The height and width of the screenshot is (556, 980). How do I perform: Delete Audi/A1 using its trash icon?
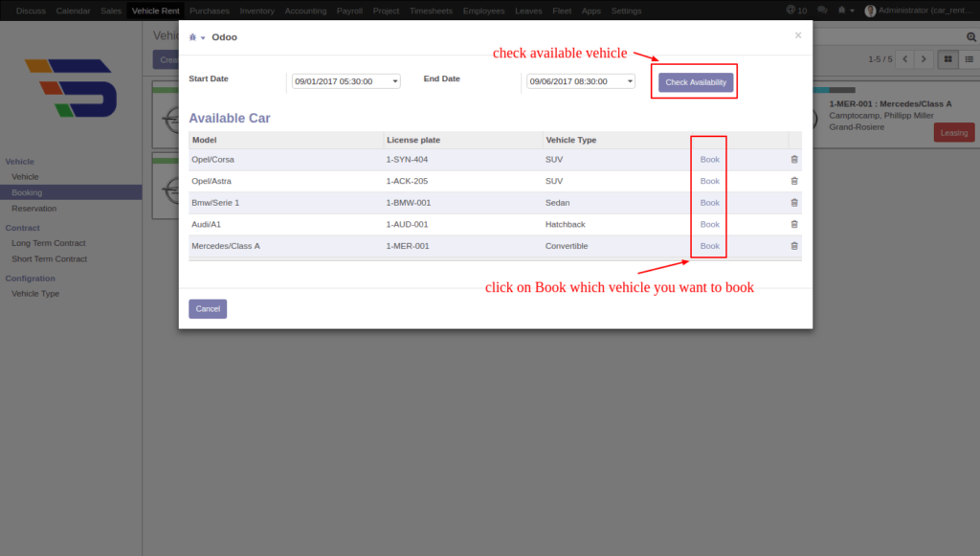tap(793, 224)
